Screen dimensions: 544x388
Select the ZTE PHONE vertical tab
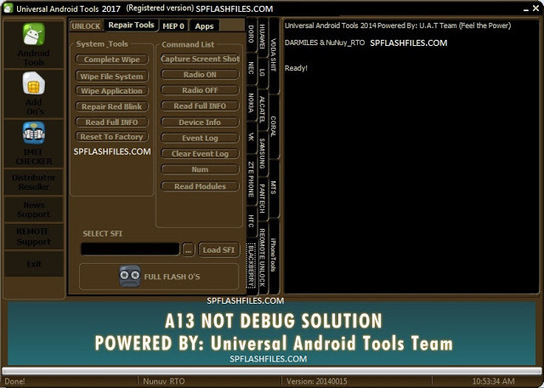pos(251,179)
